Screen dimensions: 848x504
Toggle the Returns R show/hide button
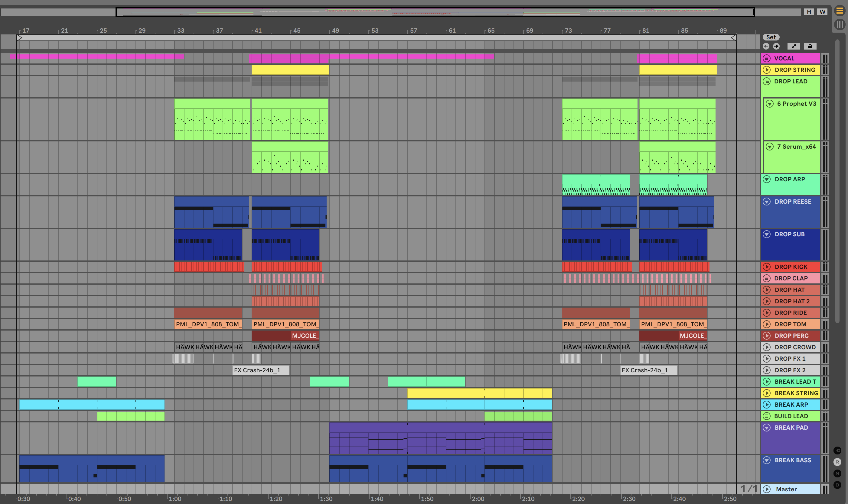point(837,462)
